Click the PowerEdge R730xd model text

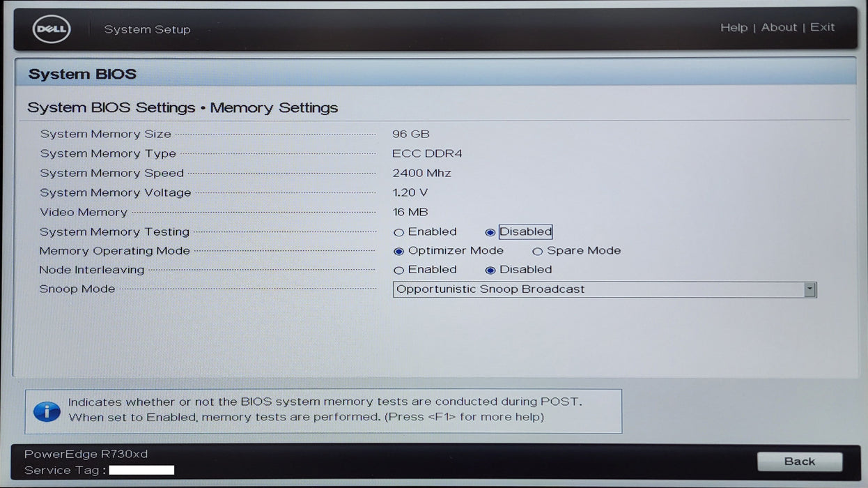coord(86,454)
